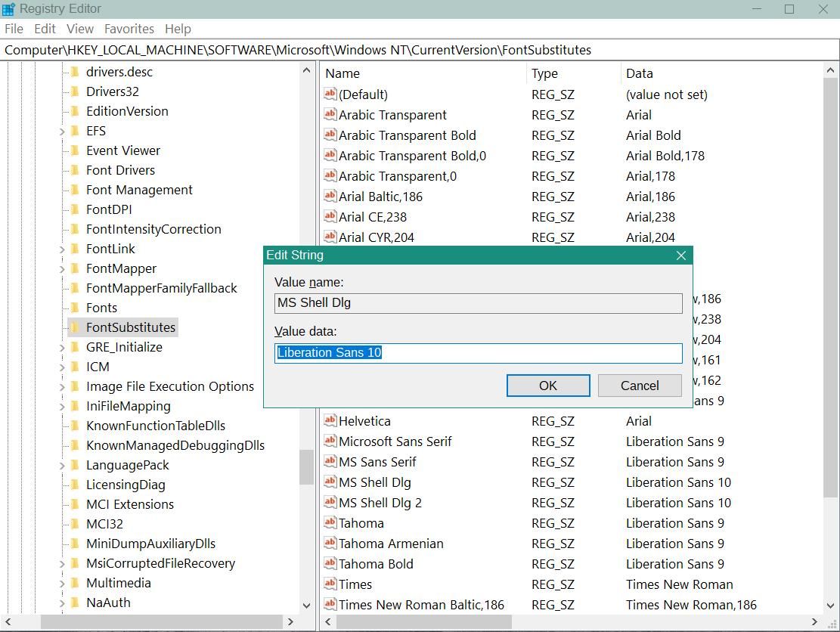Image resolution: width=840 pixels, height=632 pixels.
Task: Click the string icon for Tahoma Armenian
Action: 330,543
